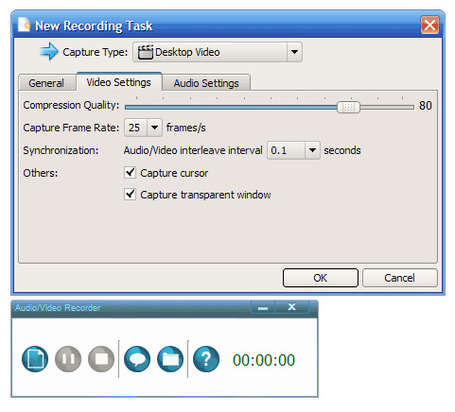Confirm with the OK button
Screen dimensions: 455x412
320,278
